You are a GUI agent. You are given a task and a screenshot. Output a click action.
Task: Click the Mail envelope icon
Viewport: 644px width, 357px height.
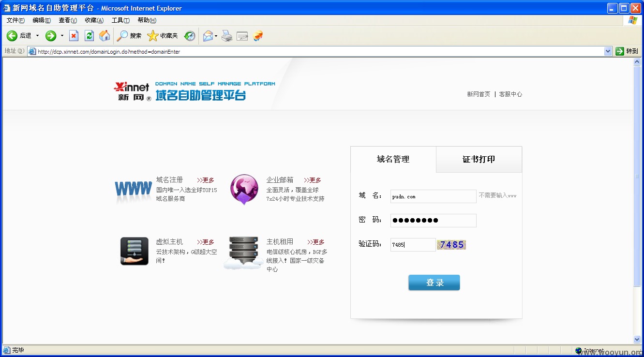(208, 36)
